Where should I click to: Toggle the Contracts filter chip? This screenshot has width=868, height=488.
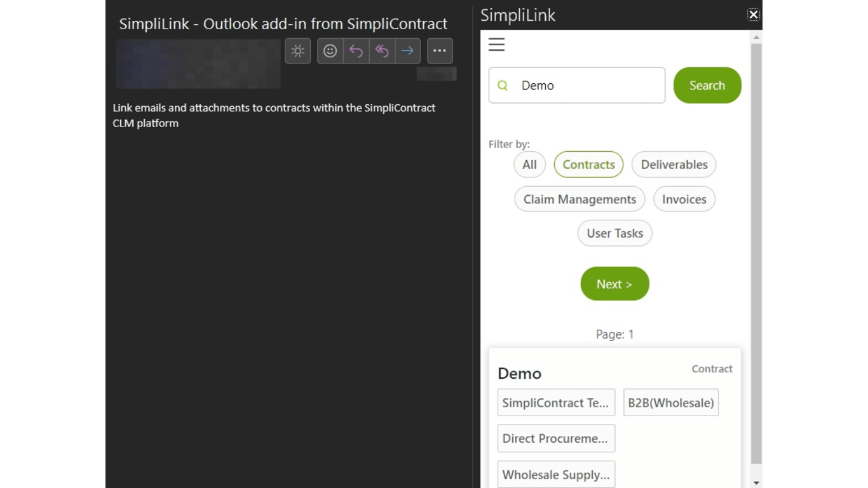pyautogui.click(x=588, y=165)
